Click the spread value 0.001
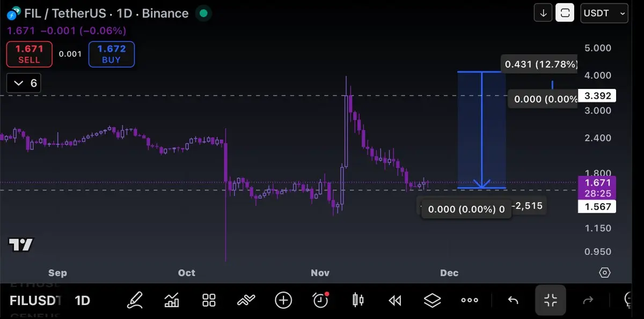This screenshot has height=319, width=644. coord(70,54)
